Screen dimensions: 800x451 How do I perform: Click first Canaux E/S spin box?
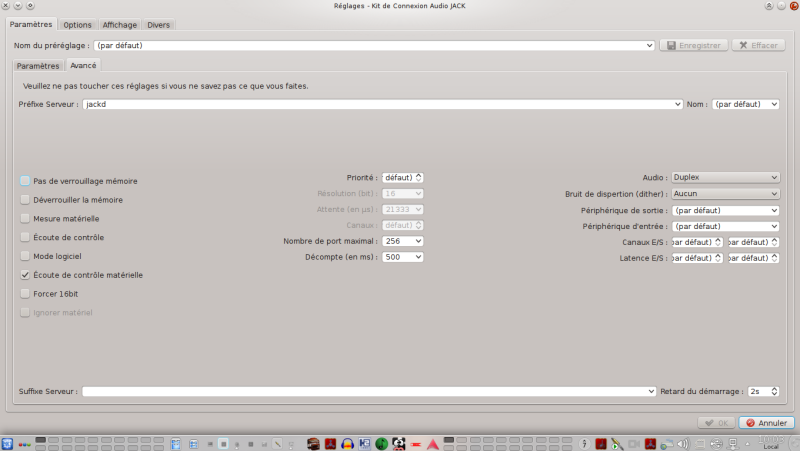tap(697, 242)
